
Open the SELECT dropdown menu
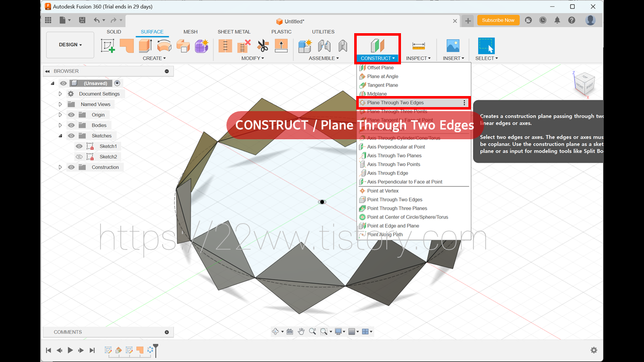point(486,58)
